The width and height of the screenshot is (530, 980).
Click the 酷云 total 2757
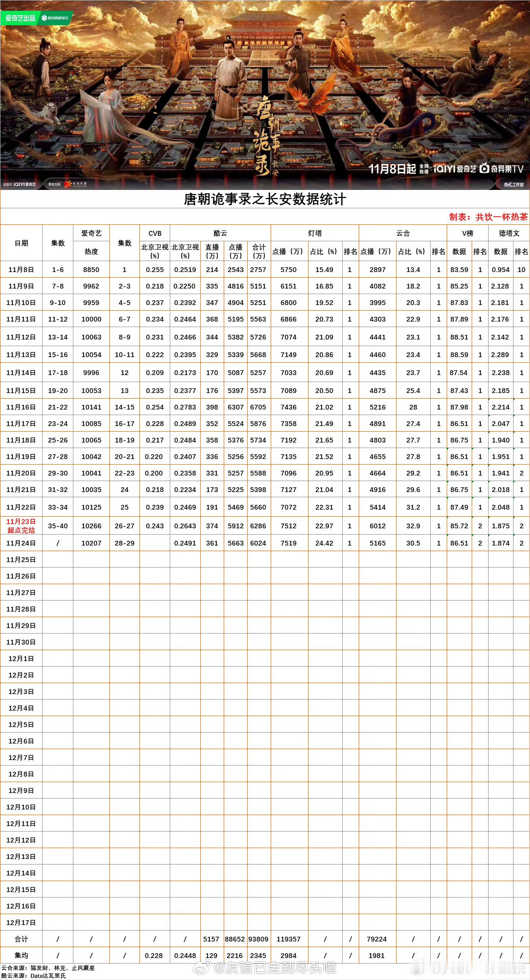[258, 270]
